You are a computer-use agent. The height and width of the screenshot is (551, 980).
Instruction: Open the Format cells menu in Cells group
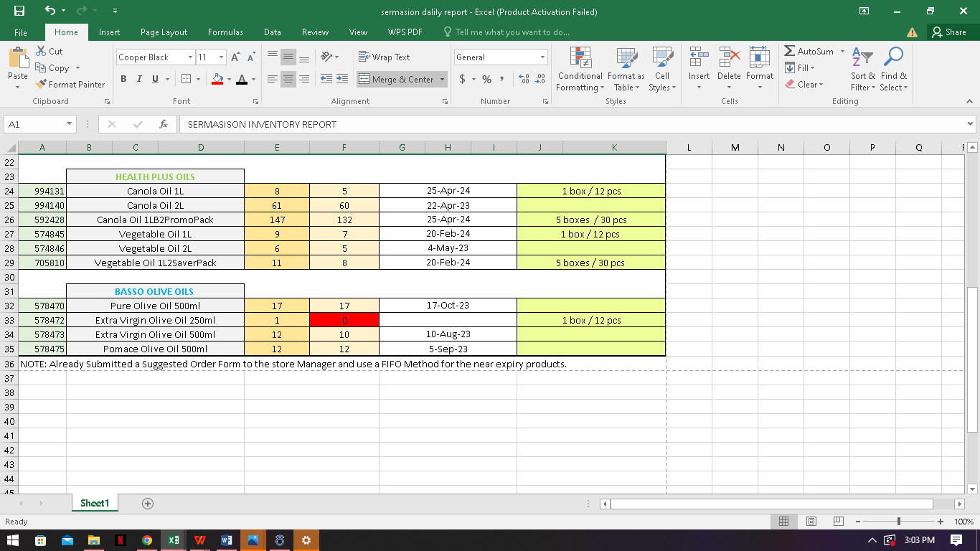760,70
